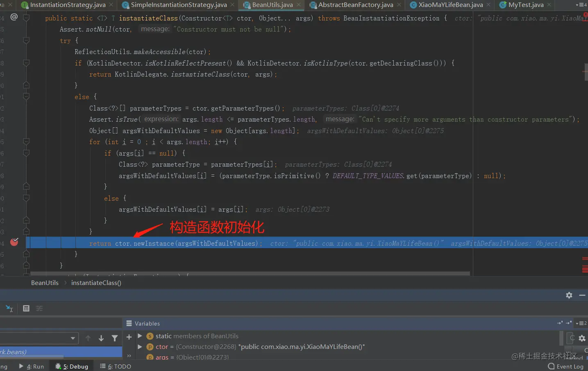Close the XiaoMaYLifeBean.java tab

pyautogui.click(x=488, y=5)
